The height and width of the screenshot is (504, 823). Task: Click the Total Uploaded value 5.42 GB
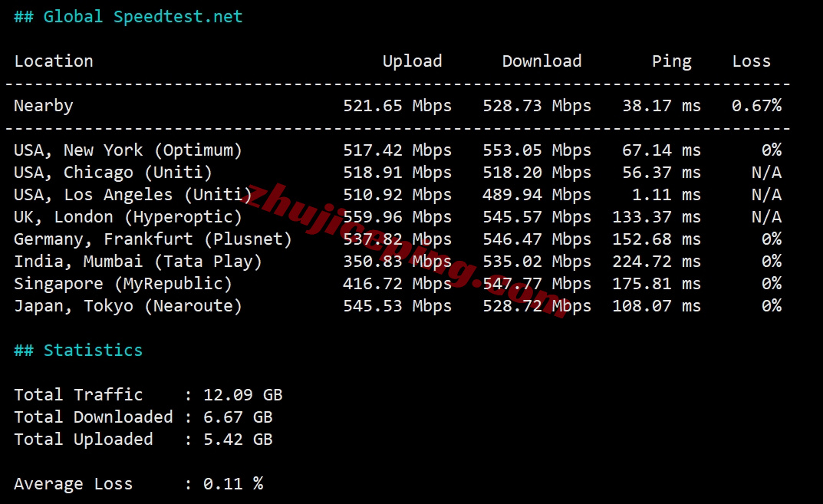[238, 440]
